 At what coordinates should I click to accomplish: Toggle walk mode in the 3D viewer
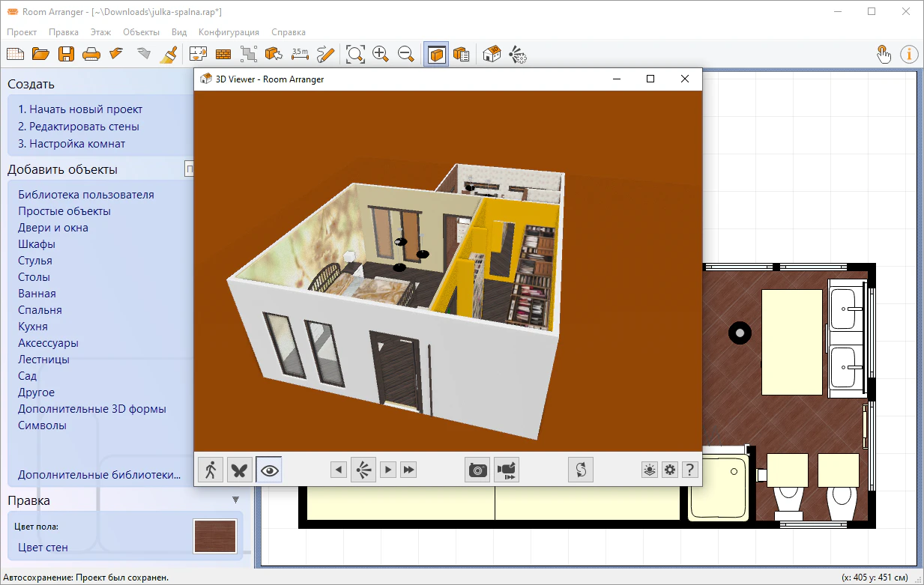(x=211, y=470)
